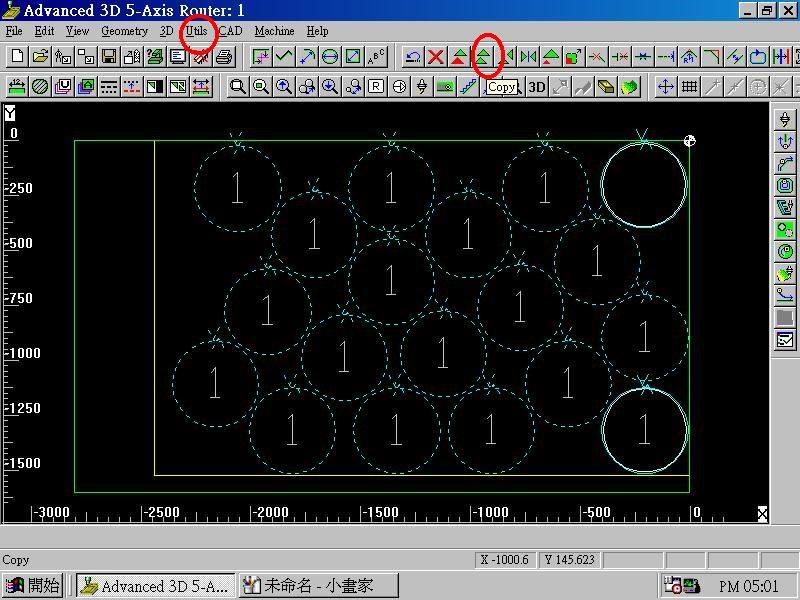
Task: Click the zoom in magnifier with up arrow
Action: (284, 87)
